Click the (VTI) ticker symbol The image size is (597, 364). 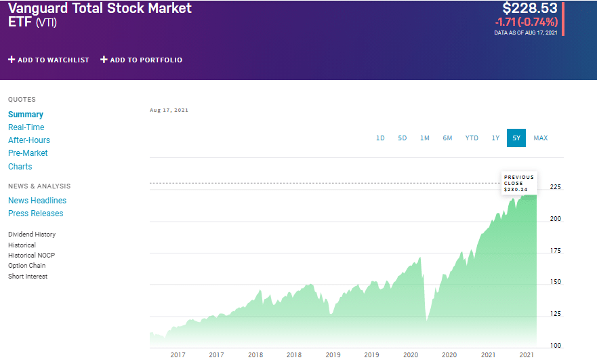click(47, 22)
